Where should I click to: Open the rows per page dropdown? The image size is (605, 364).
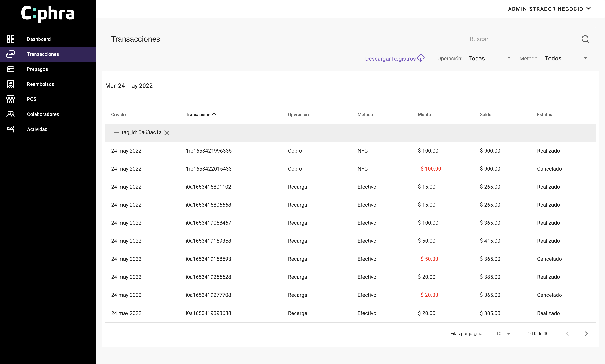click(x=504, y=334)
